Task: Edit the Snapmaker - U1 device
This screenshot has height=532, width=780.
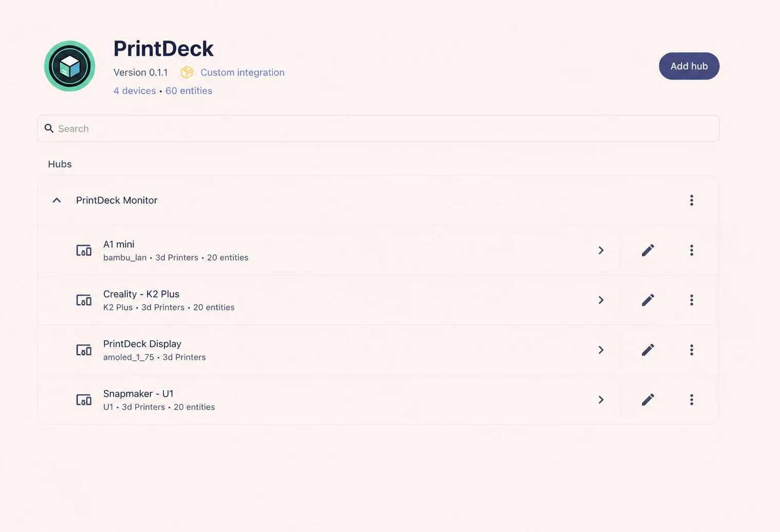Action: 648,400
